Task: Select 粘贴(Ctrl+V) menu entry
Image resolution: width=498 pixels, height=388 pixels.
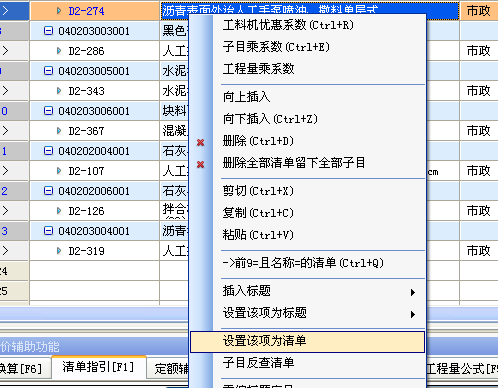Action: 307,235
